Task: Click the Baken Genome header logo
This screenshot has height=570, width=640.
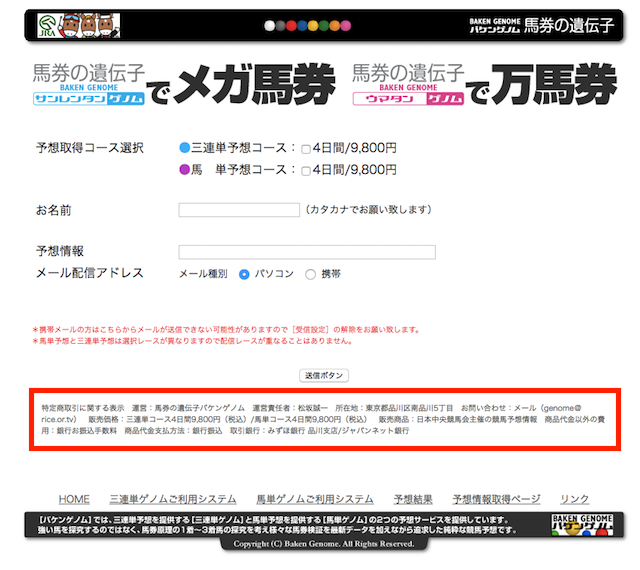Action: (x=541, y=25)
